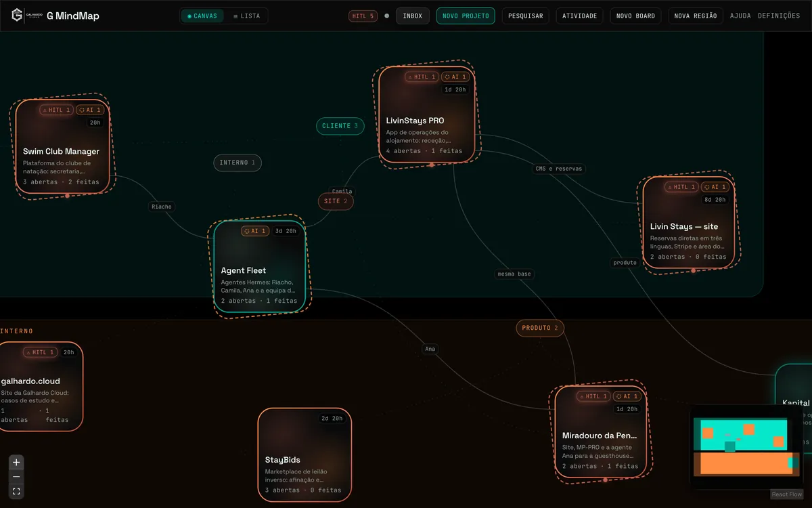Open Ajuda help

pyautogui.click(x=740, y=16)
